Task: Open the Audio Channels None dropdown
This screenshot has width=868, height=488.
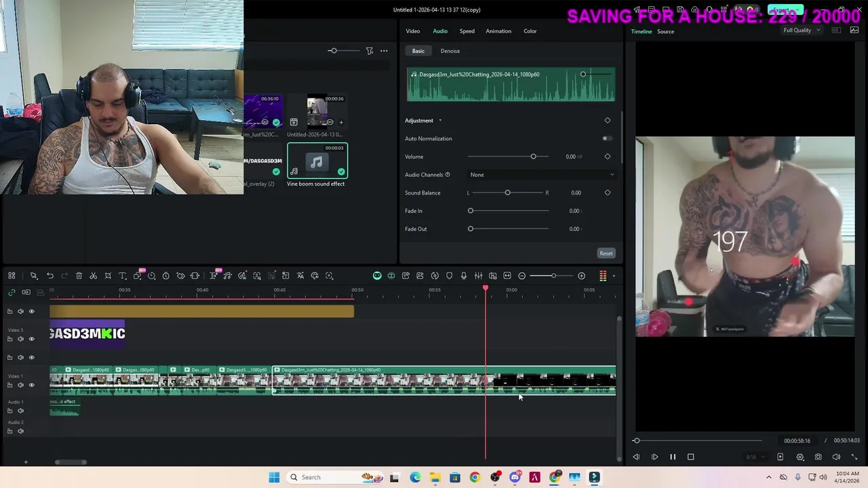Action: click(542, 175)
